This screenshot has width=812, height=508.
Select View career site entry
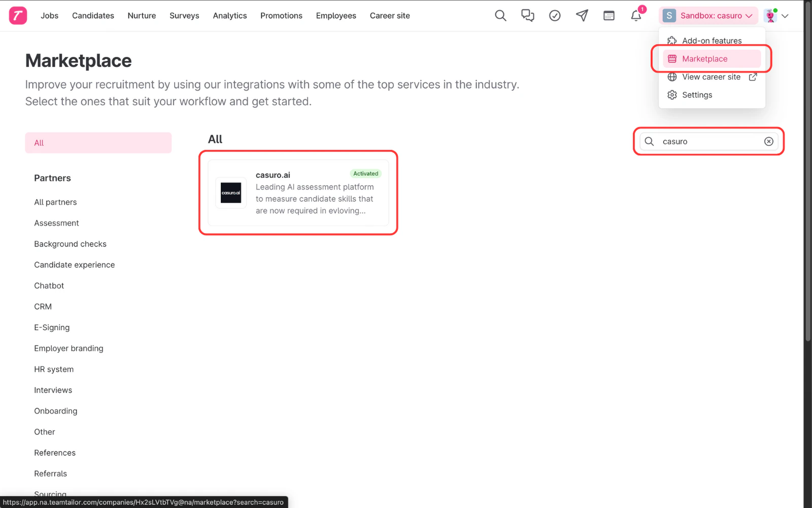712,77
